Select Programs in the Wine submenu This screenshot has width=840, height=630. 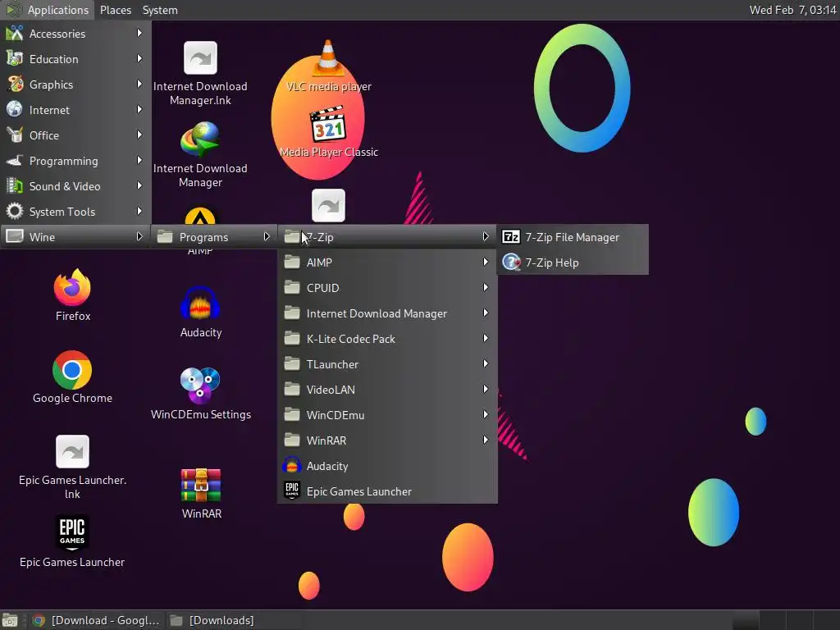214,237
